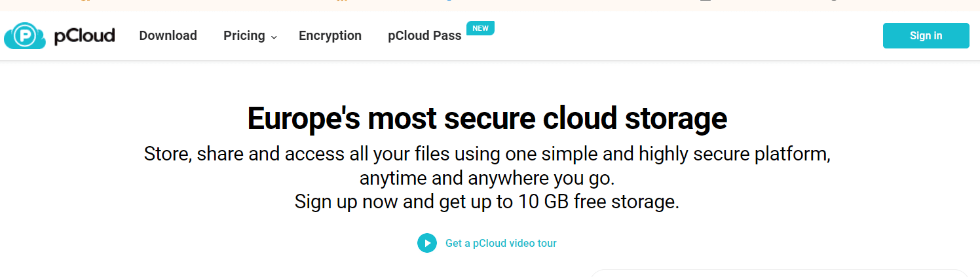Click 'Sign up now' in the subtitle

coord(346,202)
